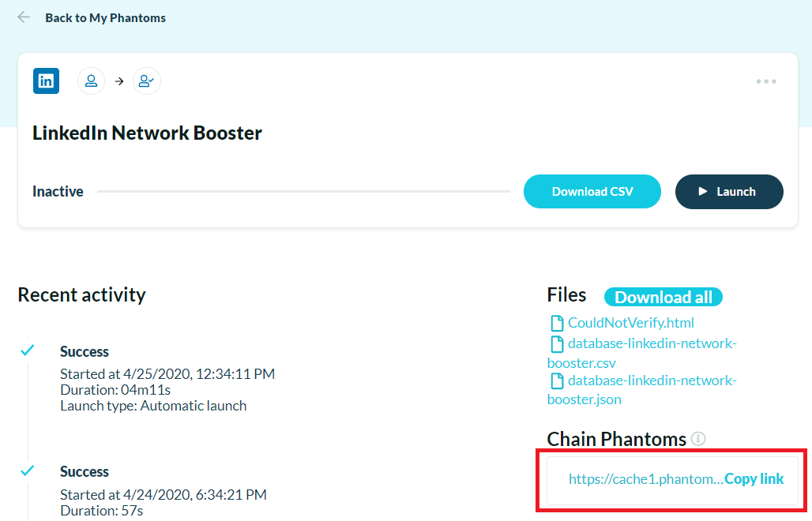Select 'Started at 4/25/2020, 12:34:11 PM' text
812x521 pixels.
(x=167, y=373)
